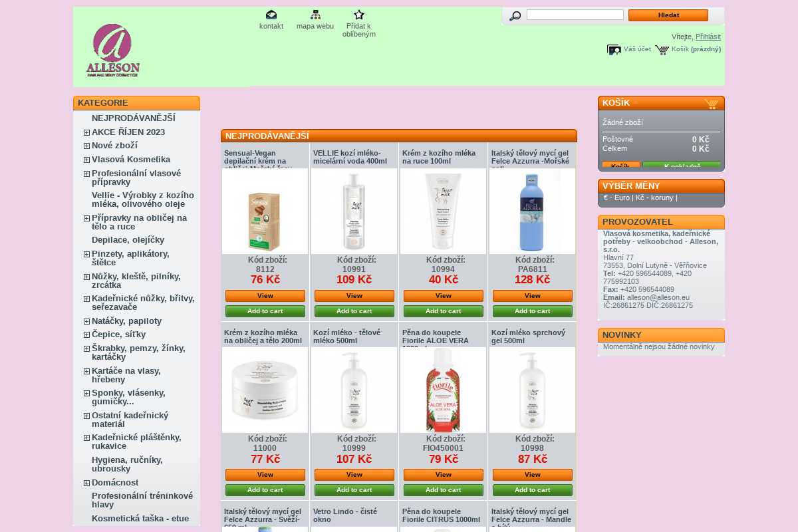Add product code 10994 to cart
Image resolution: width=798 pixels, height=532 pixels.
444,311
